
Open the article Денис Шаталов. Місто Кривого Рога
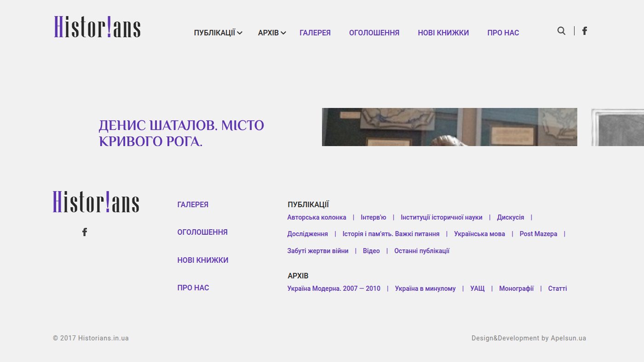coord(182,133)
